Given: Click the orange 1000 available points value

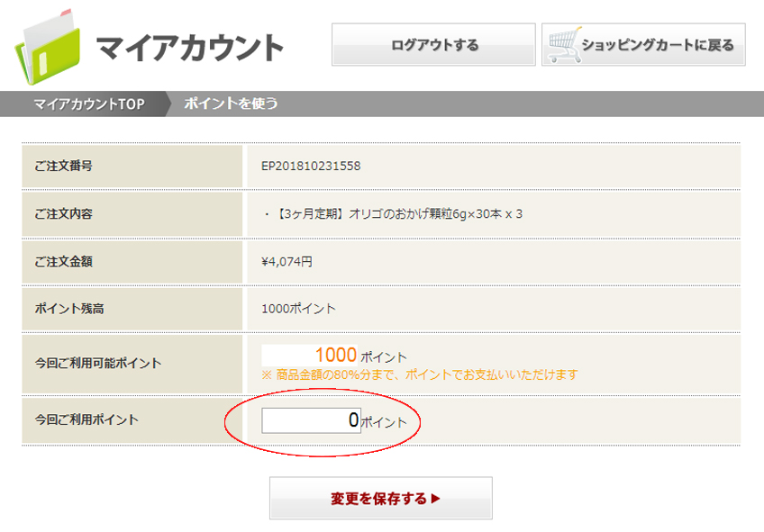Looking at the screenshot, I should pos(335,356).
